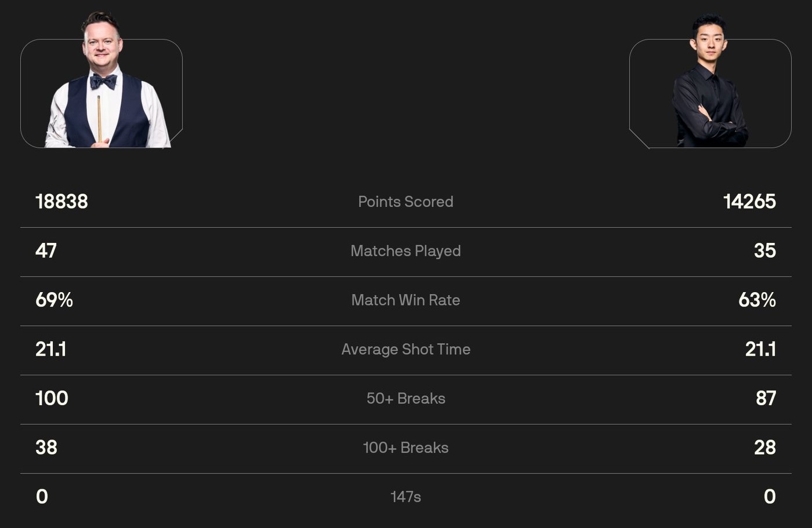The height and width of the screenshot is (528, 812).
Task: Select the 147s stat label
Action: click(405, 497)
